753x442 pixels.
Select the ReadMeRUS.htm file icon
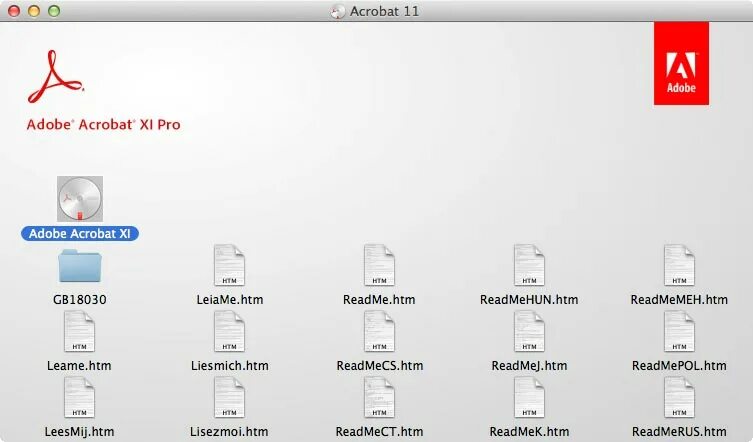pyautogui.click(x=679, y=398)
